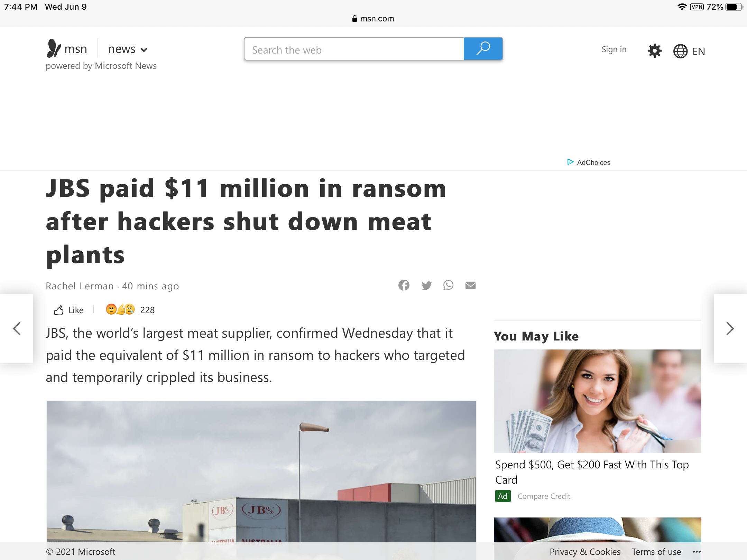Share article on Facebook
Viewport: 747px width, 560px height.
tap(404, 285)
